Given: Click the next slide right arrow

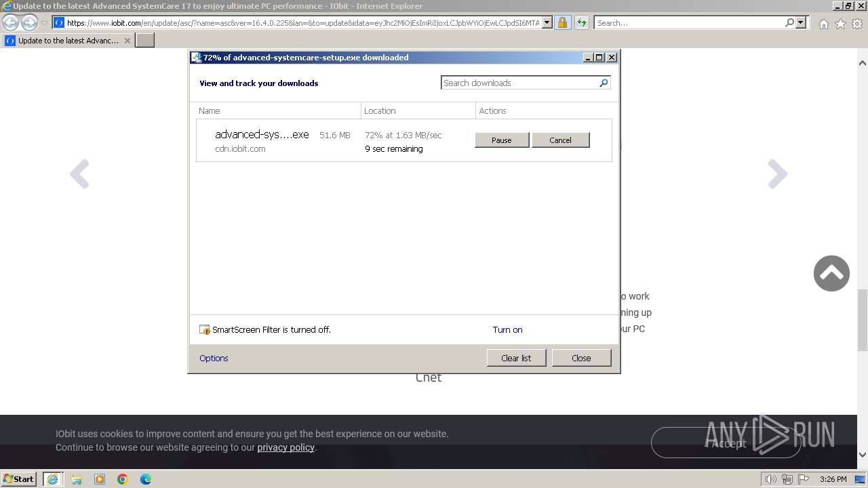Looking at the screenshot, I should (x=777, y=174).
